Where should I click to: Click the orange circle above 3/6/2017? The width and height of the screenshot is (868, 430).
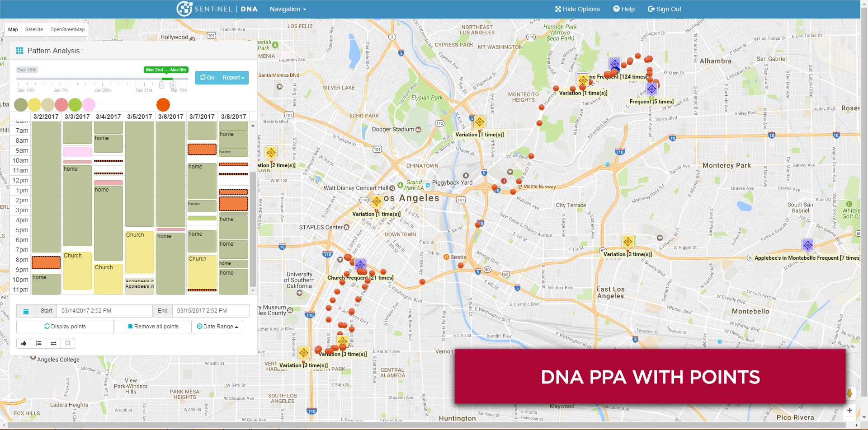point(163,105)
